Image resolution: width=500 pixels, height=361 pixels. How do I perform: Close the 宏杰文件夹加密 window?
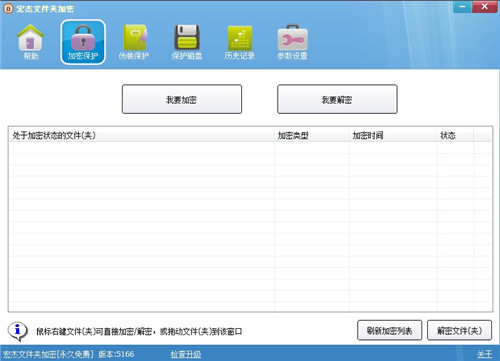(485, 7)
